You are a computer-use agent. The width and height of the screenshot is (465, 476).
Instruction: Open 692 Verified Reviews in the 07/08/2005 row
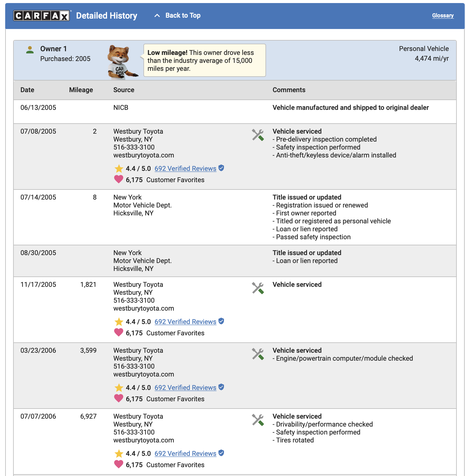(x=186, y=168)
